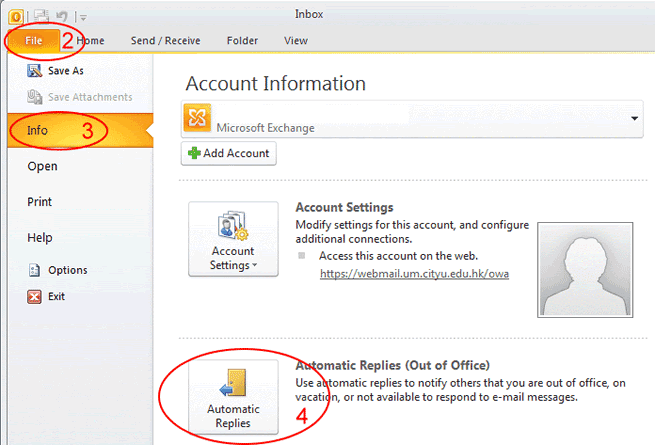655x445 pixels.
Task: Open Customize Quick Access Toolbar dropdown arrow
Action: click(x=82, y=18)
